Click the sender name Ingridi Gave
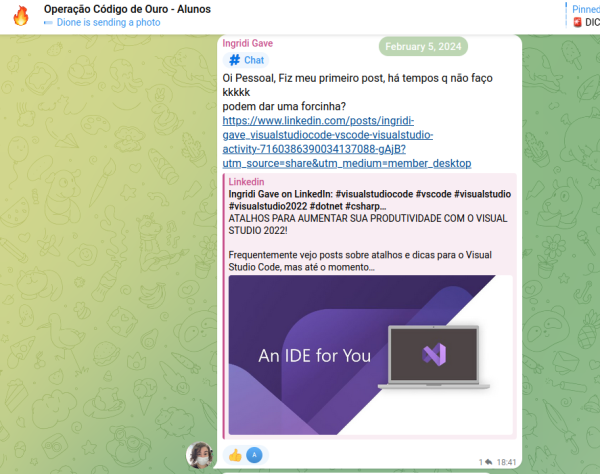 coord(248,43)
